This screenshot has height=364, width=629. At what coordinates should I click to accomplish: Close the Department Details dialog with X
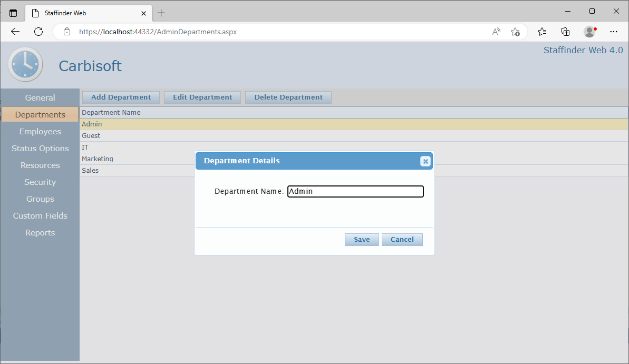pyautogui.click(x=425, y=161)
